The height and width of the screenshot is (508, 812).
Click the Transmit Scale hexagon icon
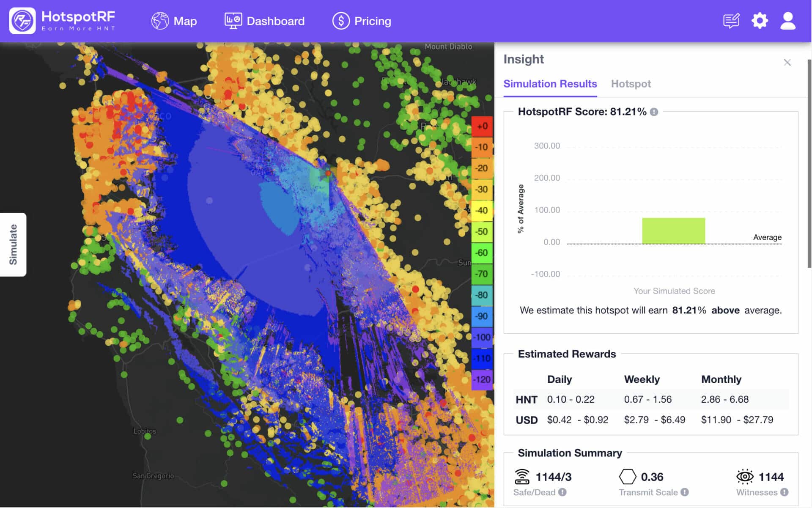[x=628, y=477]
